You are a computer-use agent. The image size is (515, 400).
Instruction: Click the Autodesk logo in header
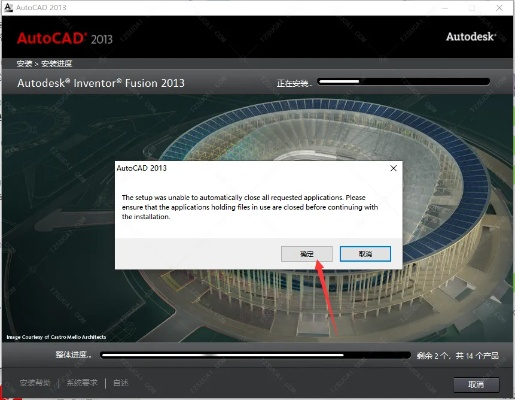pos(471,37)
